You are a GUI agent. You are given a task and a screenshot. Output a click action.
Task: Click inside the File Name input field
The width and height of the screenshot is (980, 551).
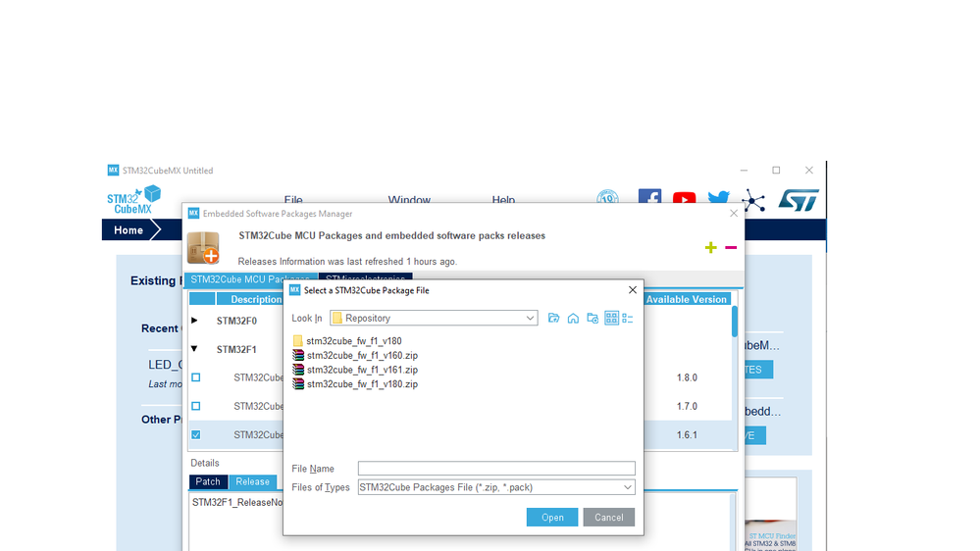tap(496, 469)
